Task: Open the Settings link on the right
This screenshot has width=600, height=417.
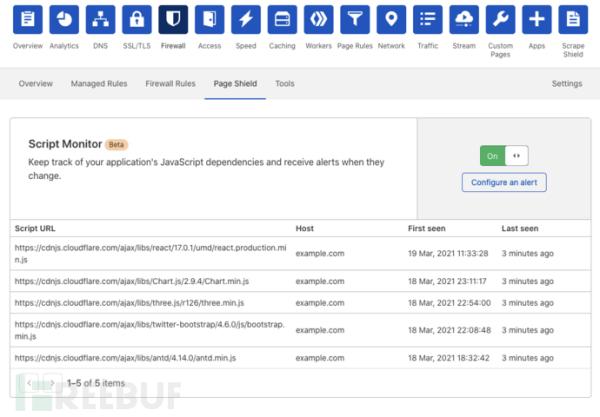Action: (x=567, y=84)
